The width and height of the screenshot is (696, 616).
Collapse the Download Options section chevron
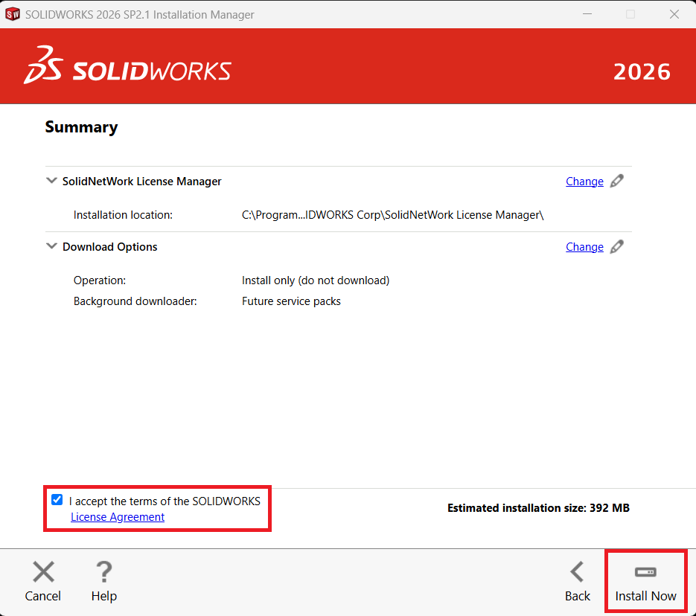[x=51, y=246]
